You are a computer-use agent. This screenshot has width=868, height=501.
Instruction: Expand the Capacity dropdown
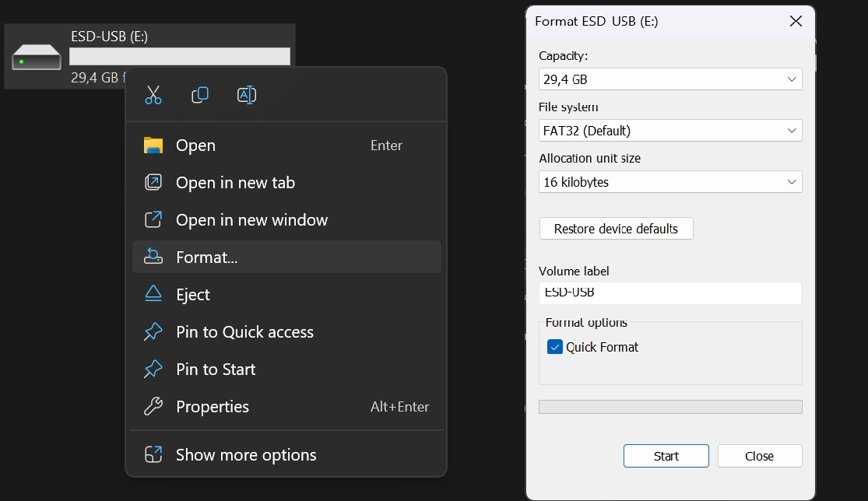click(x=670, y=79)
